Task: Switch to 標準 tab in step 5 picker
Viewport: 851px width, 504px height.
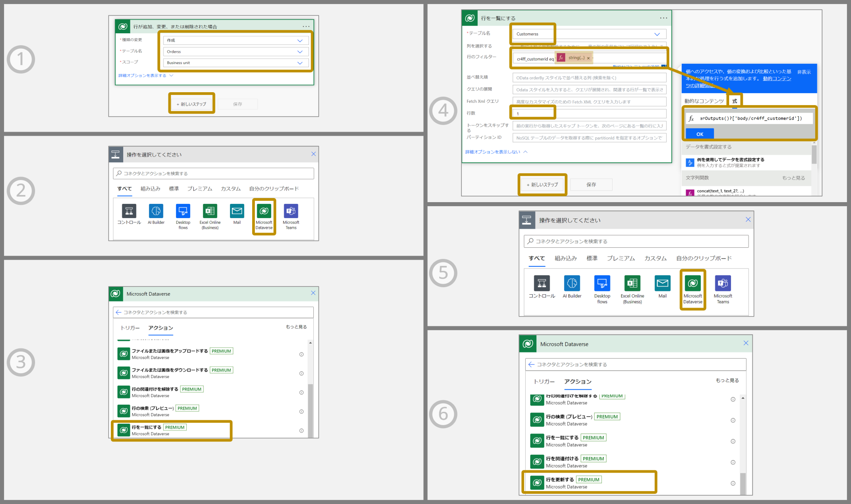Action: click(592, 258)
